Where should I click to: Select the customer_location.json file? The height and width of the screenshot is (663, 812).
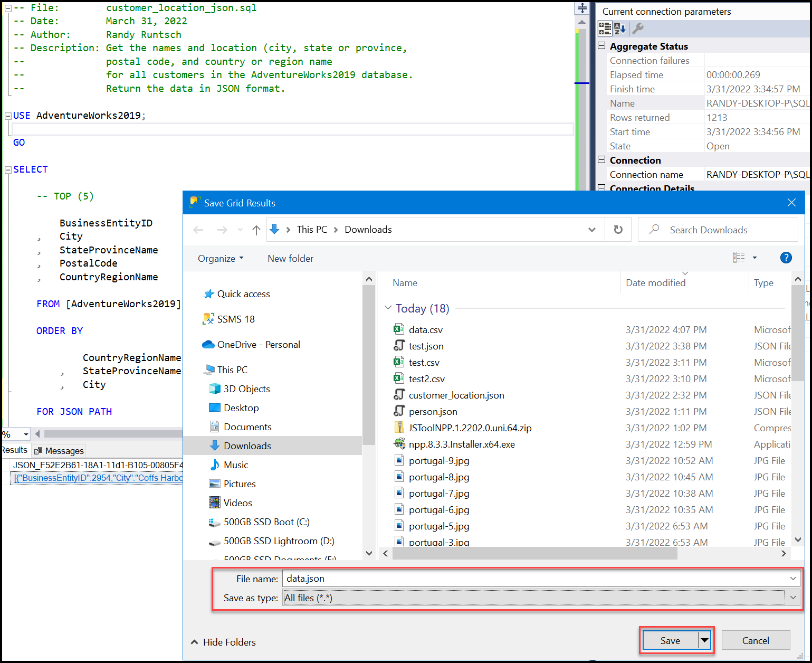pyautogui.click(x=456, y=395)
